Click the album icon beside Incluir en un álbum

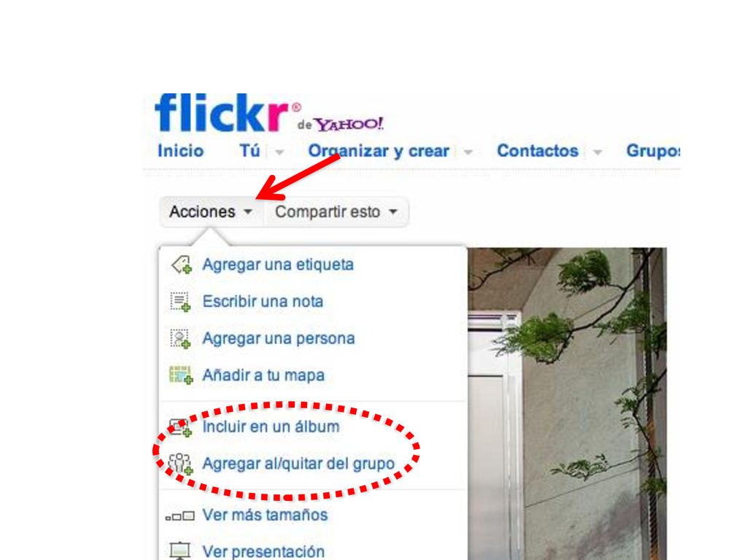181,427
